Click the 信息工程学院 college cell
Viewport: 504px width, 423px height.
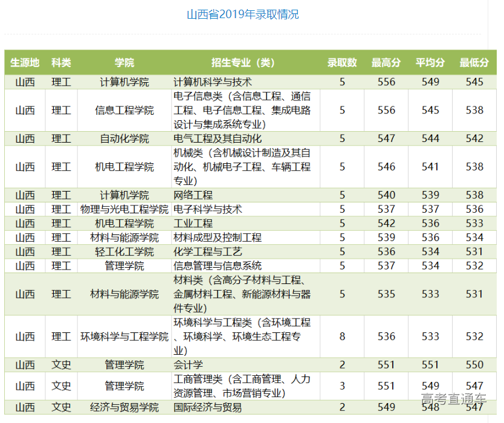pos(124,111)
